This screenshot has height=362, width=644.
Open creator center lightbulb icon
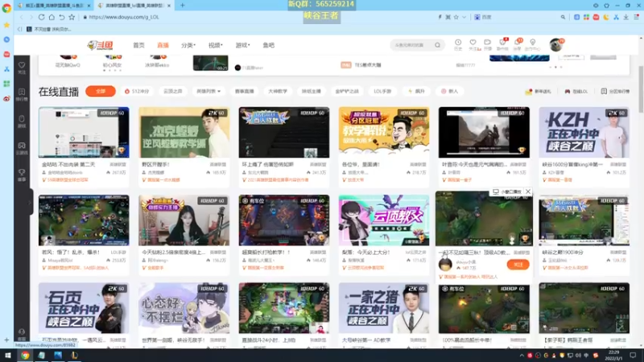(533, 44)
